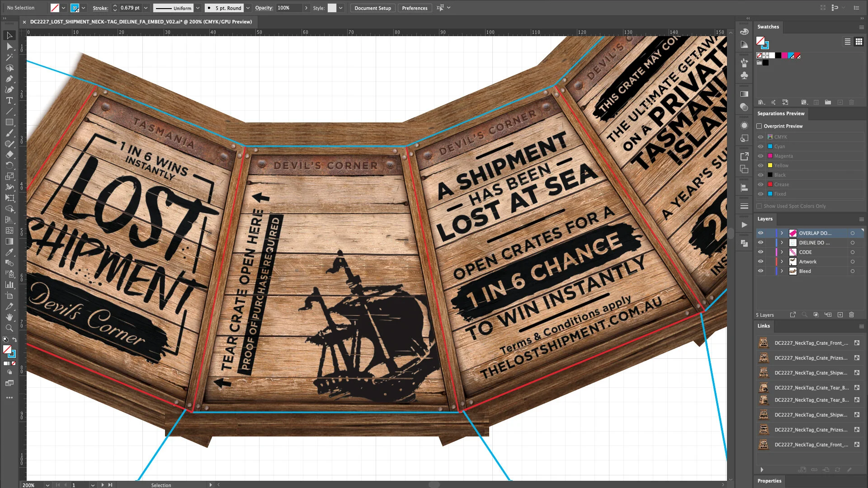868x488 pixels.
Task: Pick the Magic Wand tool
Action: point(9,57)
